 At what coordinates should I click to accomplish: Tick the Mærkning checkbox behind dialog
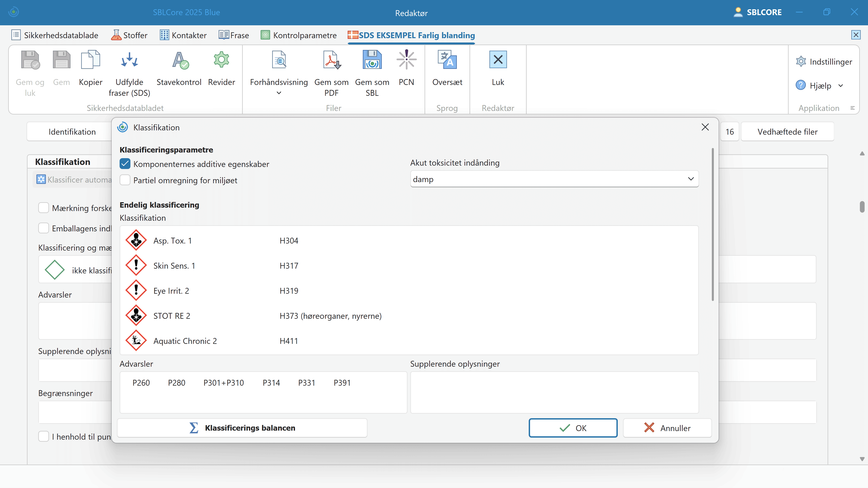43,208
